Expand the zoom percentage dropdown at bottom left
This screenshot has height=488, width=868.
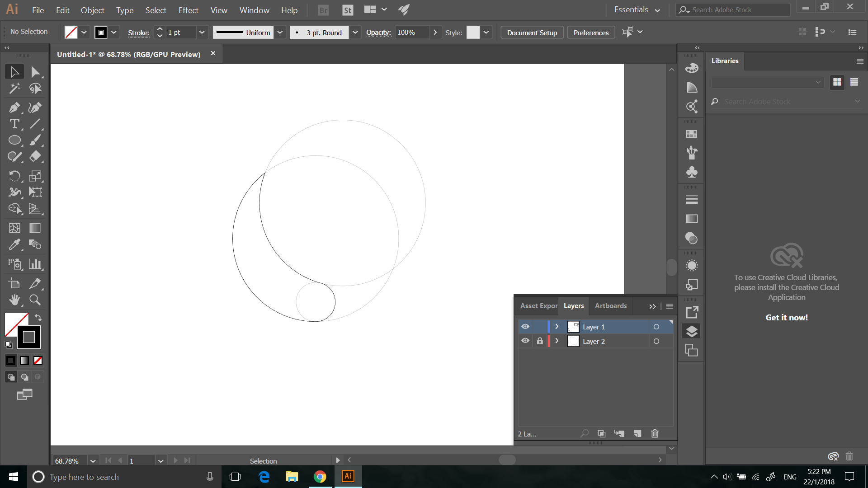[x=93, y=460]
